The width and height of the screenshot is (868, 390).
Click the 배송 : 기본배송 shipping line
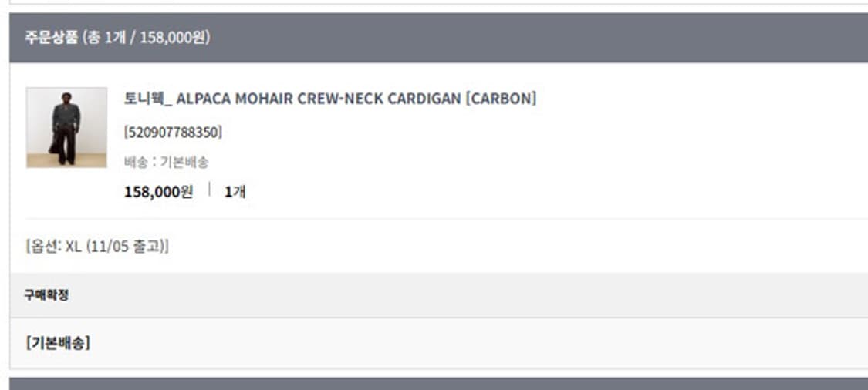[x=166, y=163]
